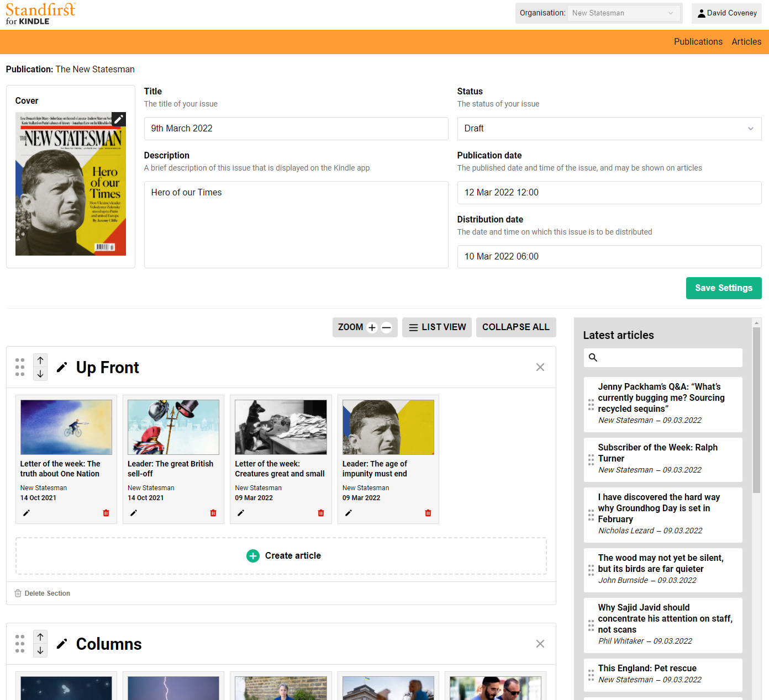This screenshot has width=769, height=700.
Task: Rename the Up Front section via pencil
Action: 62,367
